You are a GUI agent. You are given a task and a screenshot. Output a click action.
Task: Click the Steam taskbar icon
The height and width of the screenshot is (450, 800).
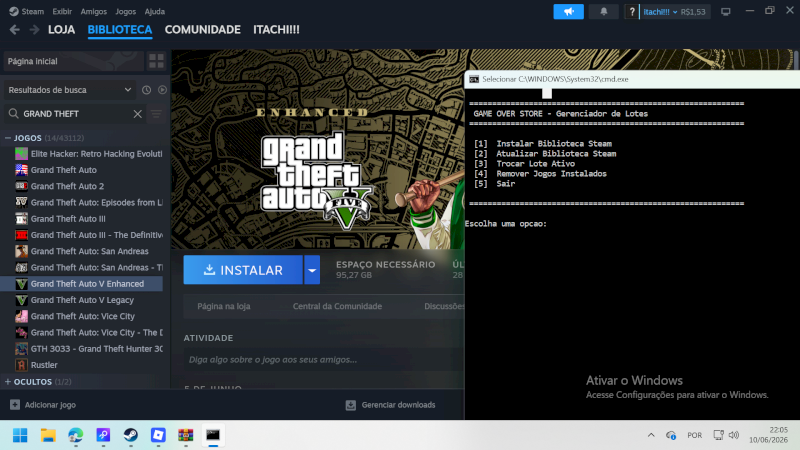click(x=131, y=435)
